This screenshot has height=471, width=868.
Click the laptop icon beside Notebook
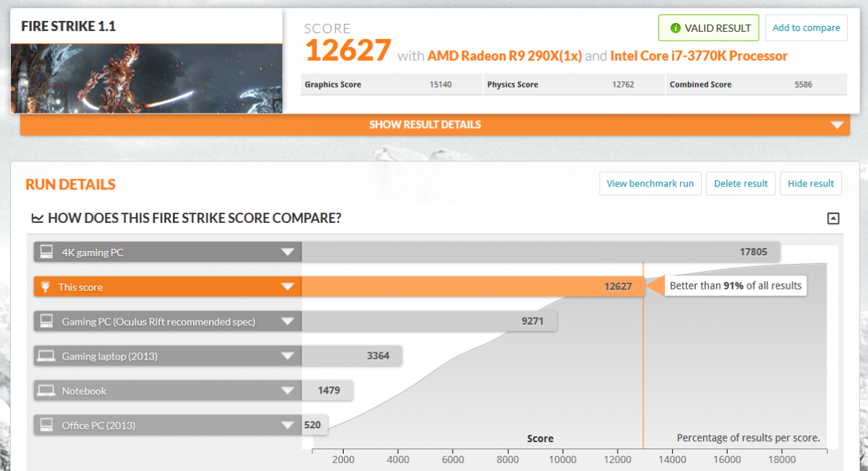click(46, 391)
